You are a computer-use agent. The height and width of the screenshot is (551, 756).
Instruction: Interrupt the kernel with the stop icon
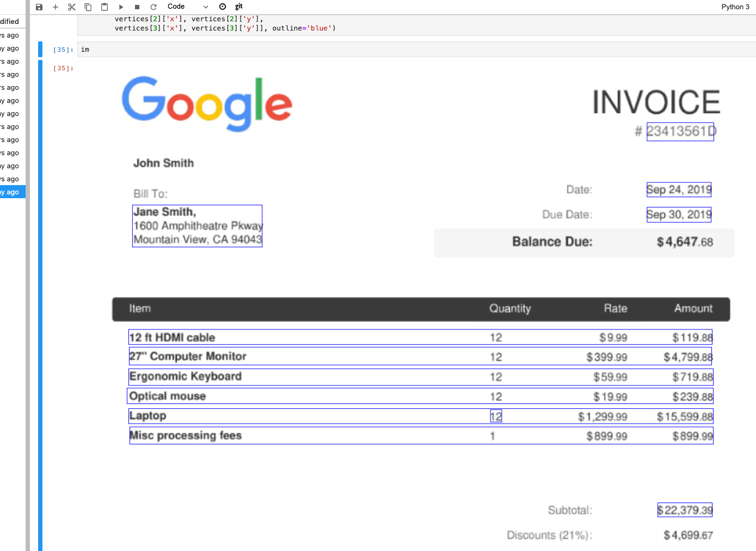pyautogui.click(x=137, y=7)
